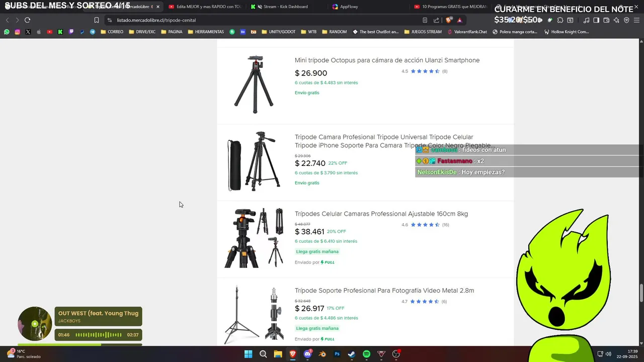Expand the JUEGOS STREAM bookmarks folder
Image resolution: width=644 pixels, height=362 pixels.
point(423,32)
